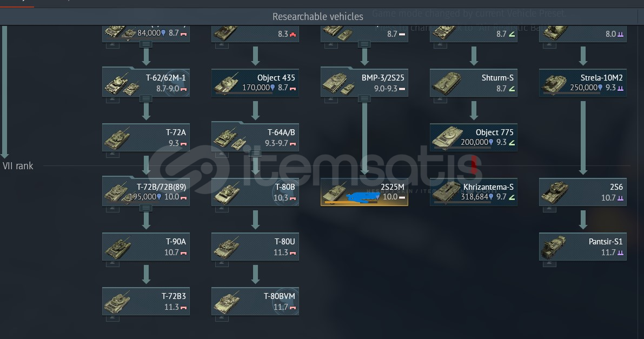Click the 2S6 anti-air vehicle icon
The height and width of the screenshot is (339, 644).
(x=554, y=192)
